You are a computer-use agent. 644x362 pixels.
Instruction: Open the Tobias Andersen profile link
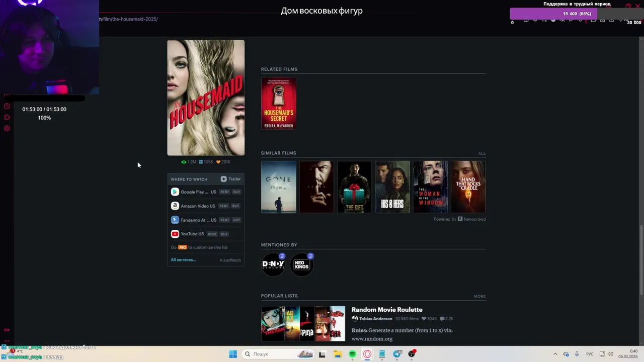pyautogui.click(x=375, y=319)
